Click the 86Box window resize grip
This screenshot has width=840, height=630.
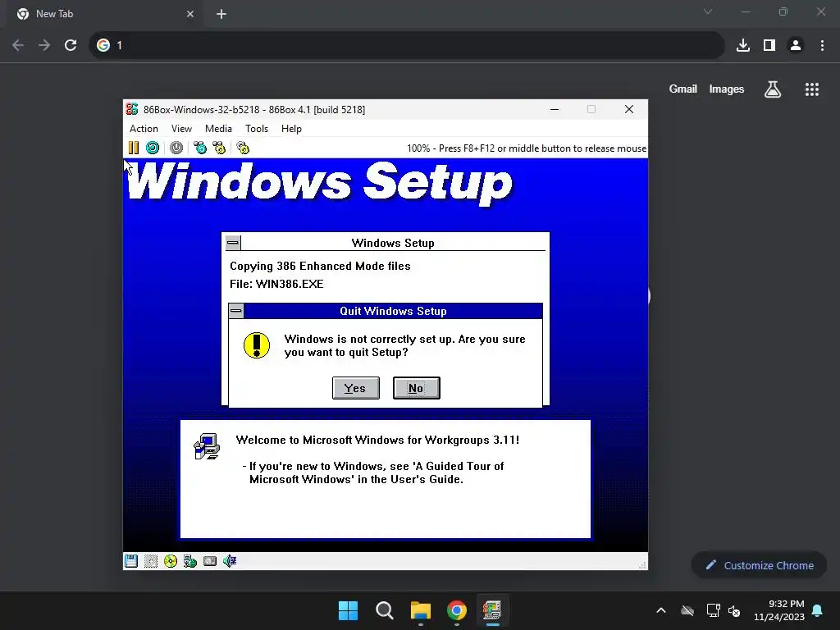pos(642,564)
